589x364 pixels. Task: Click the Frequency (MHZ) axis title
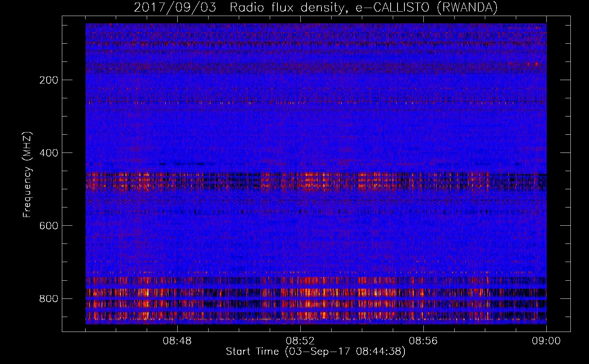point(27,174)
